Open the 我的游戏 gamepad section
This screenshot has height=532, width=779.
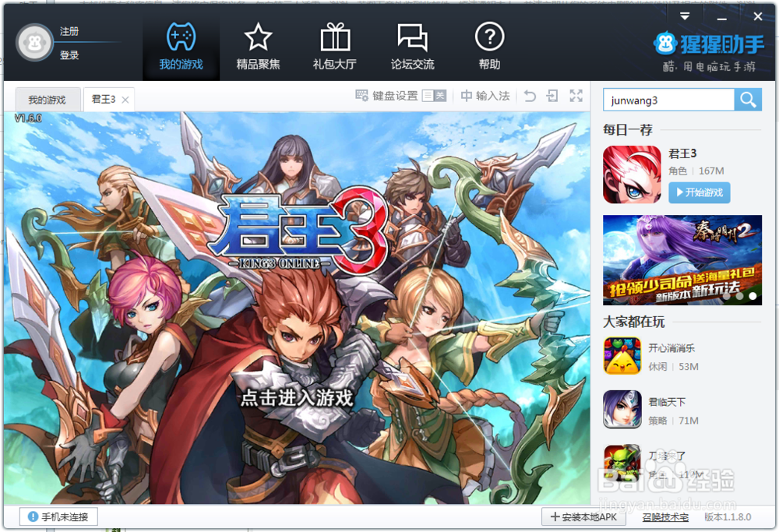(181, 46)
